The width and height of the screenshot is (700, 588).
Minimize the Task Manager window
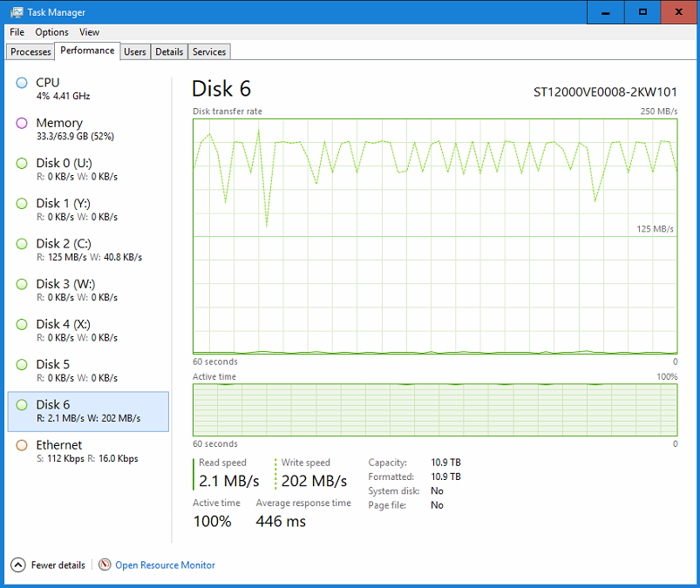605,12
